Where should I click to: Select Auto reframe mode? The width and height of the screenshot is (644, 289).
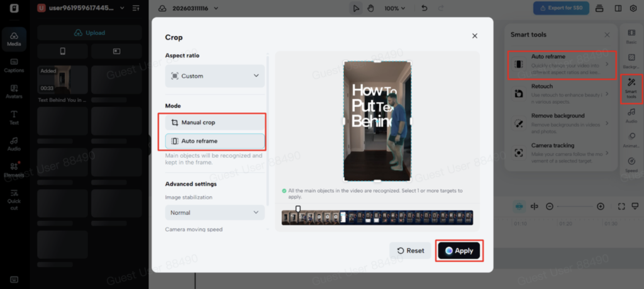tap(214, 141)
